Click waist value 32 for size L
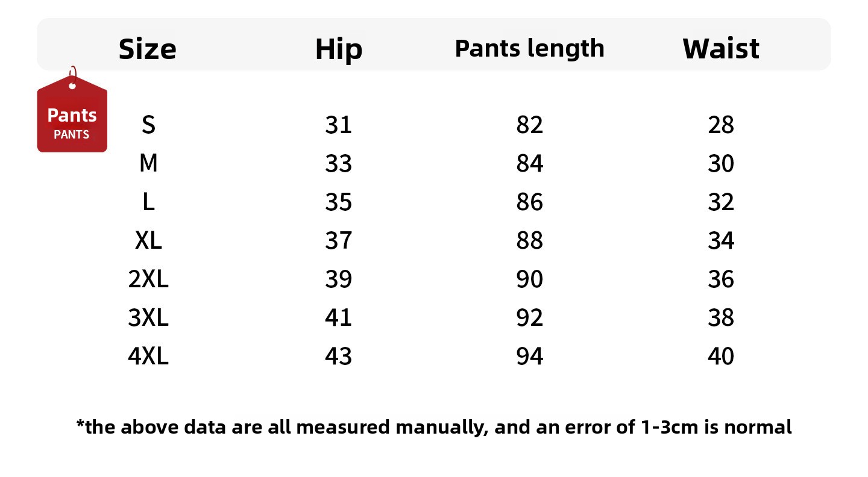This screenshot has height=477, width=868. [x=720, y=202]
